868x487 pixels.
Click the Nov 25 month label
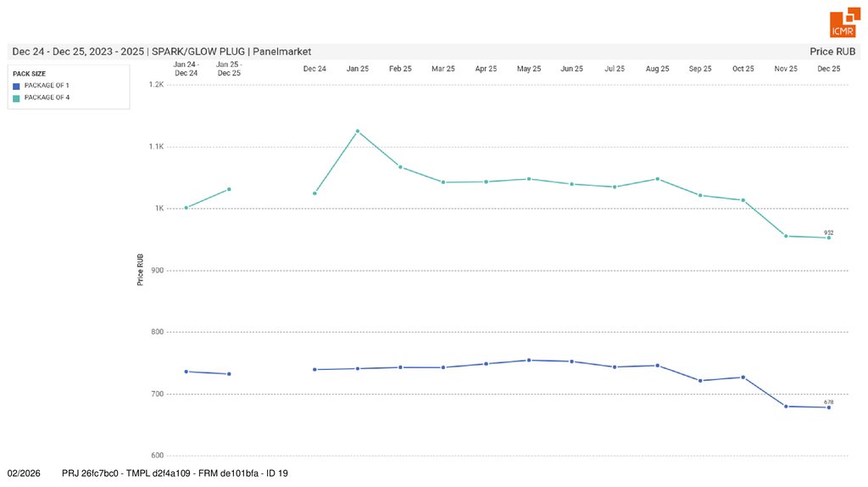[786, 69]
